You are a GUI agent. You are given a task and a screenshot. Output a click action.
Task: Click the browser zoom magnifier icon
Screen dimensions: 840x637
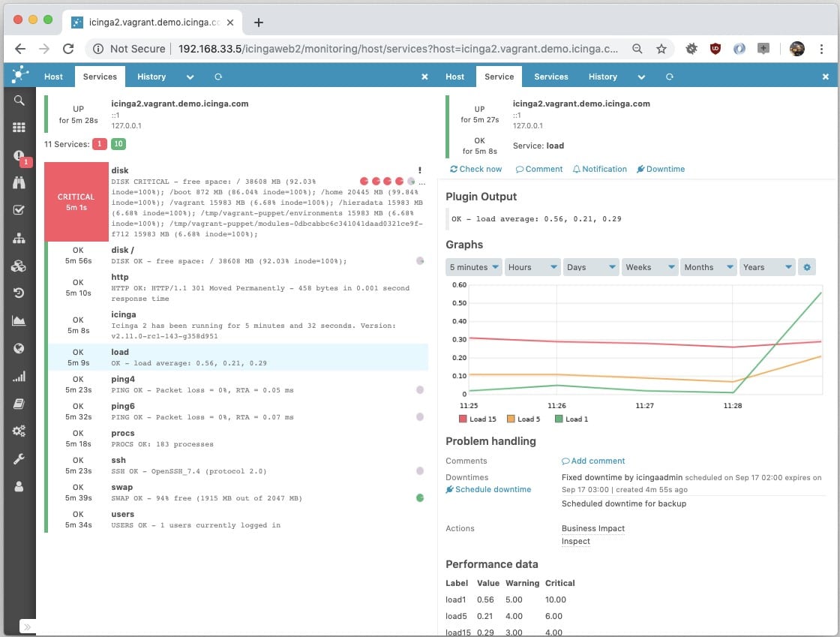click(637, 49)
